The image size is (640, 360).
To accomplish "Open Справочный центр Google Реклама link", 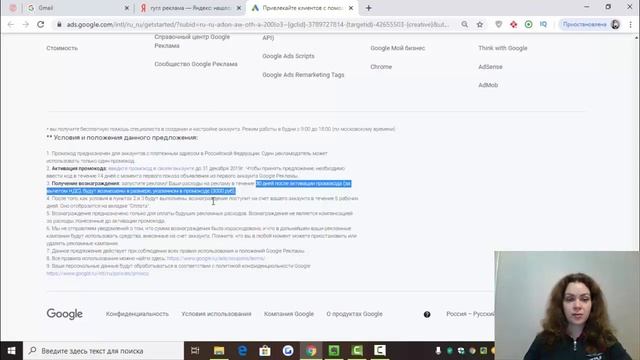I will tap(192, 41).
